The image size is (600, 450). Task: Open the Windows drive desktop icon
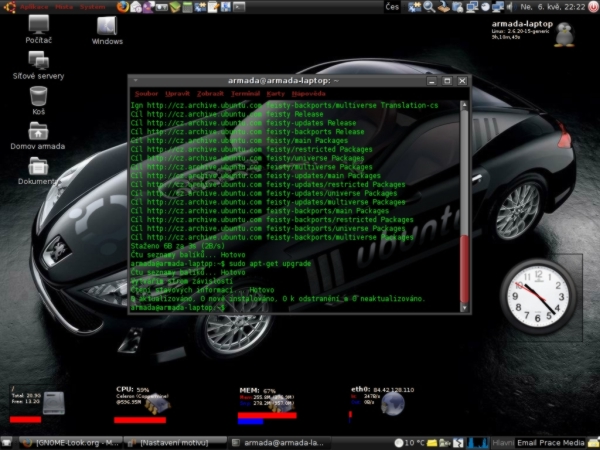click(x=107, y=31)
